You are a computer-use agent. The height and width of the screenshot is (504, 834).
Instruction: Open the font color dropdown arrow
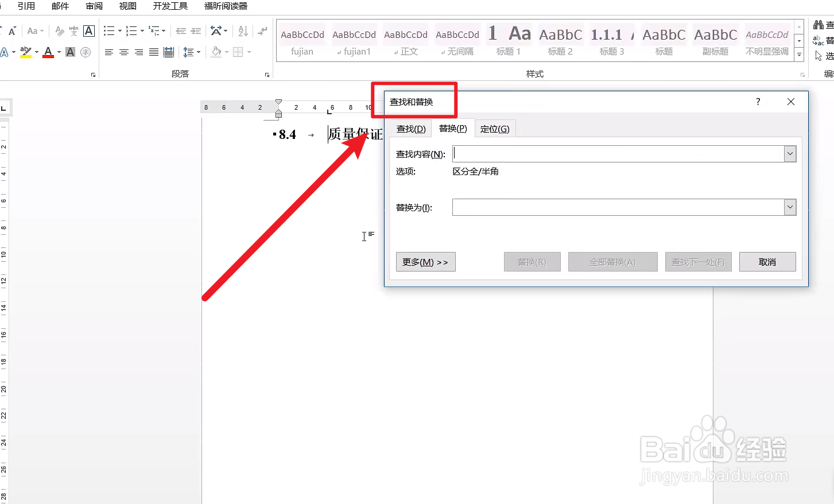[x=59, y=52]
